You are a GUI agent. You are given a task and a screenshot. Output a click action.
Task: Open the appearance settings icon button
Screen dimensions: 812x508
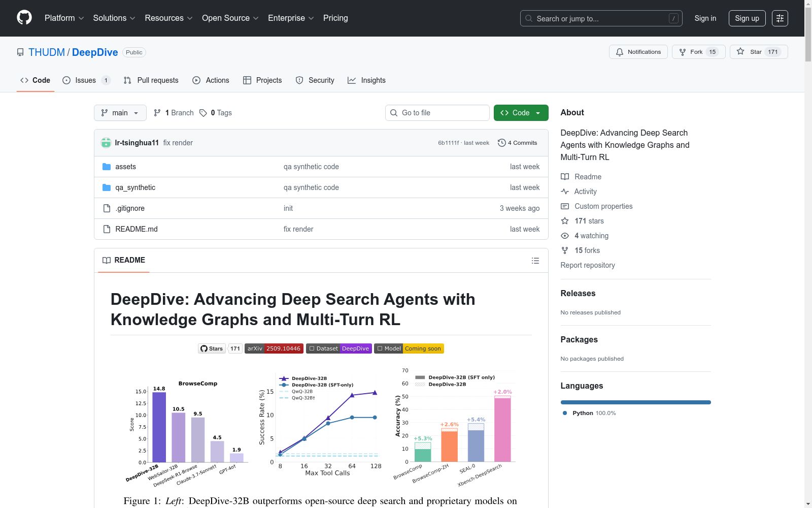pyautogui.click(x=780, y=18)
